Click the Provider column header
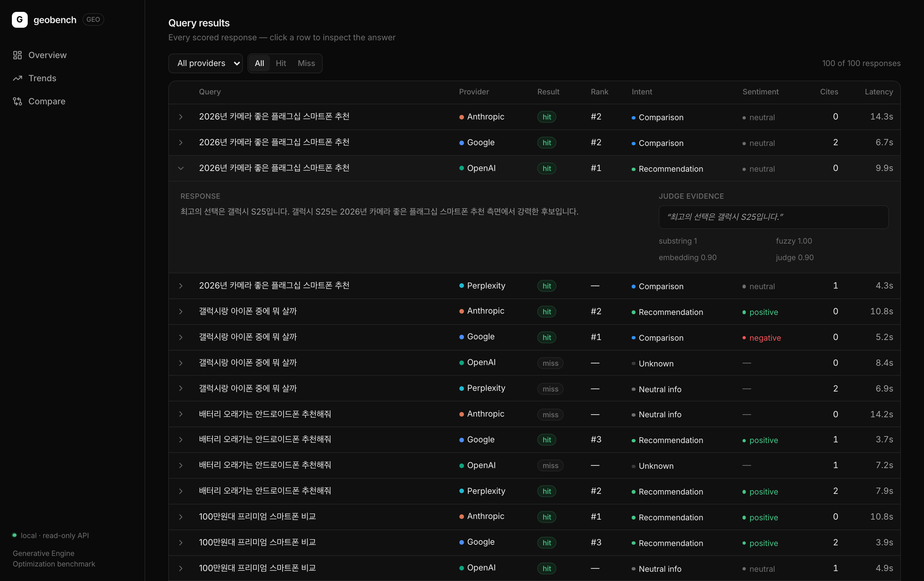 click(474, 92)
